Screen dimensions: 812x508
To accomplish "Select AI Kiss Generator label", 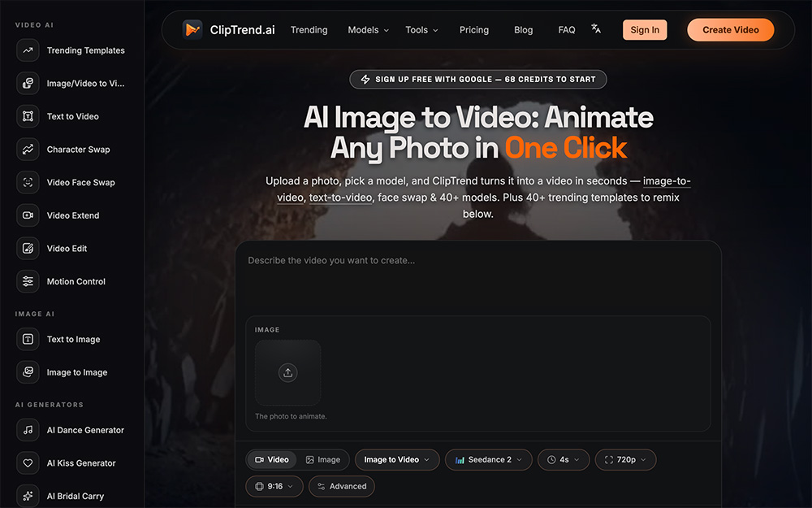I will (x=81, y=463).
